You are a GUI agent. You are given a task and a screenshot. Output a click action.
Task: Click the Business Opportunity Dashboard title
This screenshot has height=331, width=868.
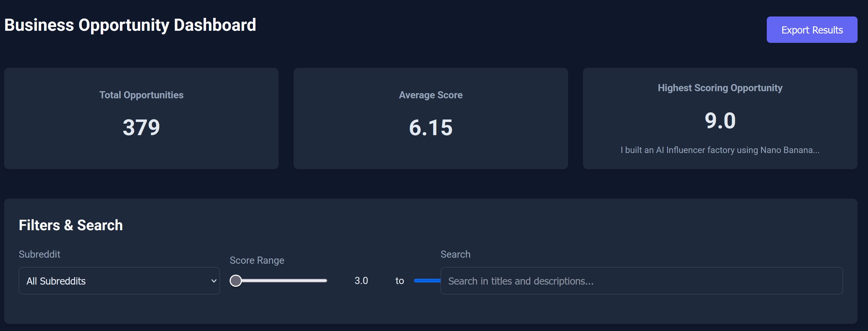(x=130, y=25)
